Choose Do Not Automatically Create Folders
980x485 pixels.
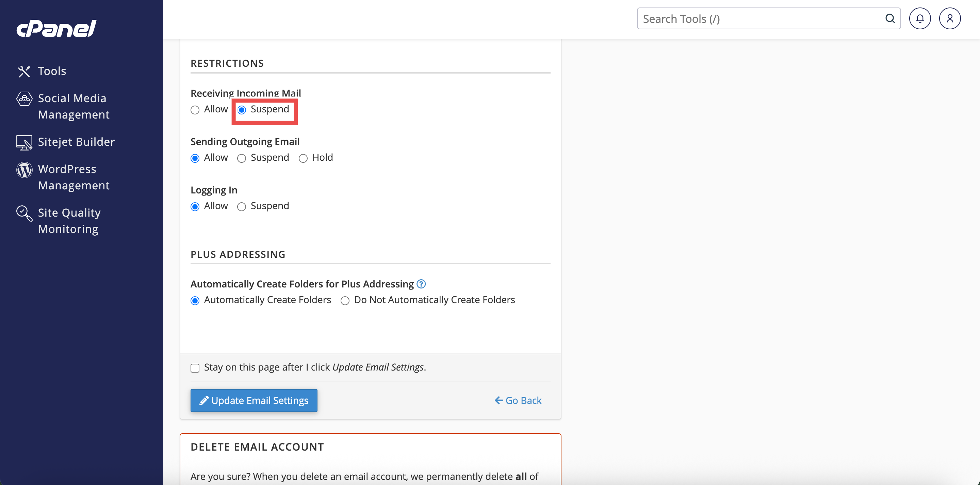pos(345,301)
